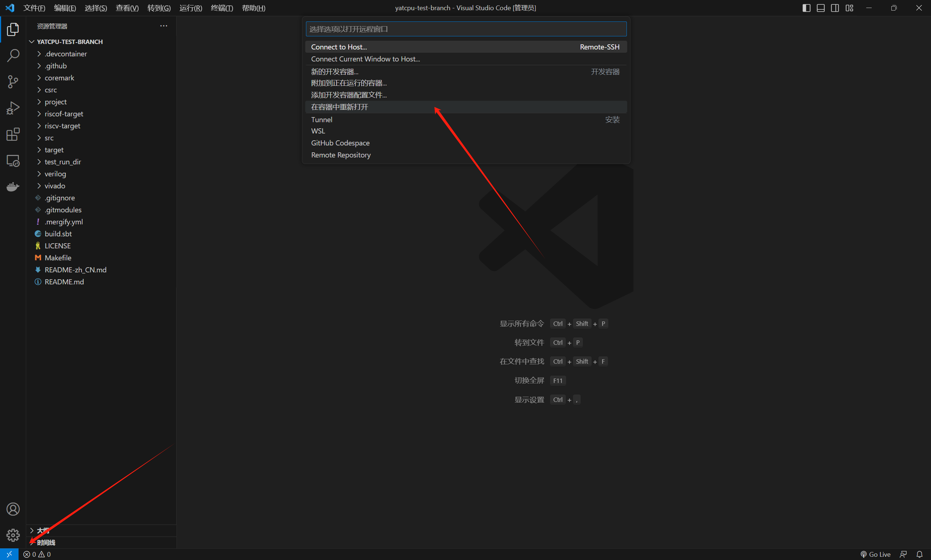The image size is (931, 560).
Task: Focus the remote window option input field
Action: (x=466, y=29)
